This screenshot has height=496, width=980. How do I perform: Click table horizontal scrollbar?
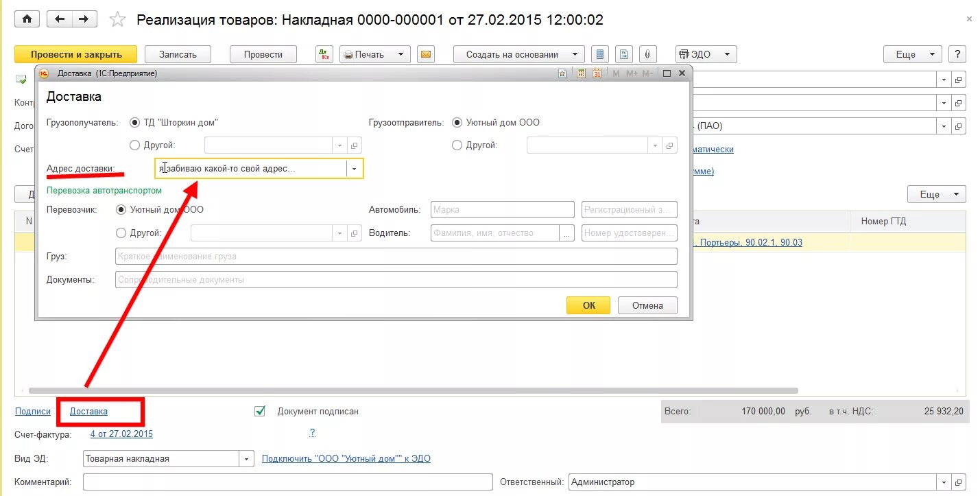point(414,390)
